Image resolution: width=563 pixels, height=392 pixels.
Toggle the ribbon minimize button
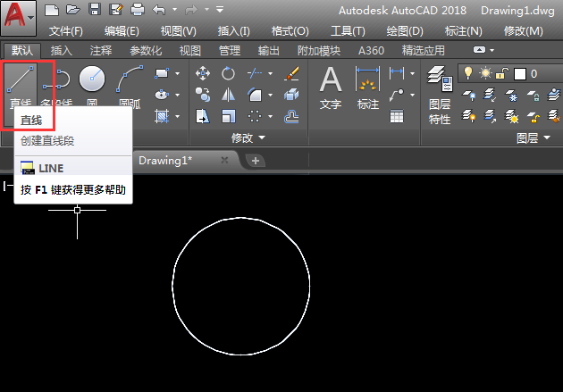(x=479, y=50)
